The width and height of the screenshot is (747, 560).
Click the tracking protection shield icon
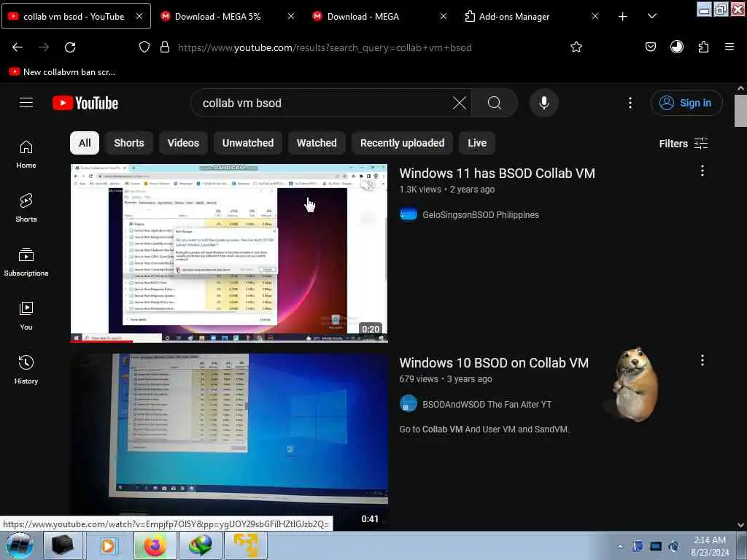coord(144,47)
